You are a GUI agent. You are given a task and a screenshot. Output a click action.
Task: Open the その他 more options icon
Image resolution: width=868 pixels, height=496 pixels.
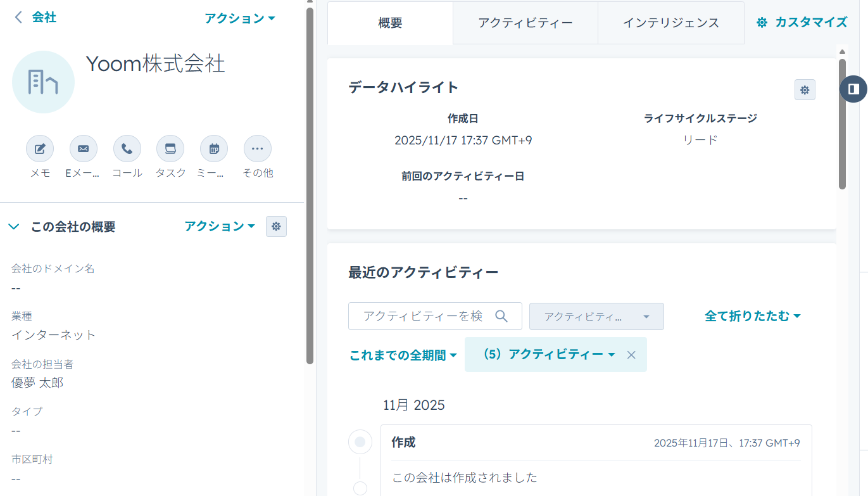(258, 149)
